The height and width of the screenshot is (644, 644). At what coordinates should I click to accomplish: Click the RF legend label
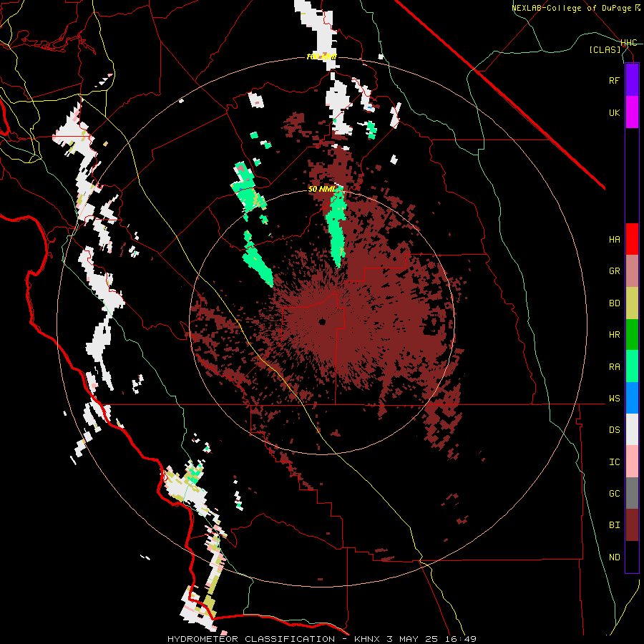614,80
